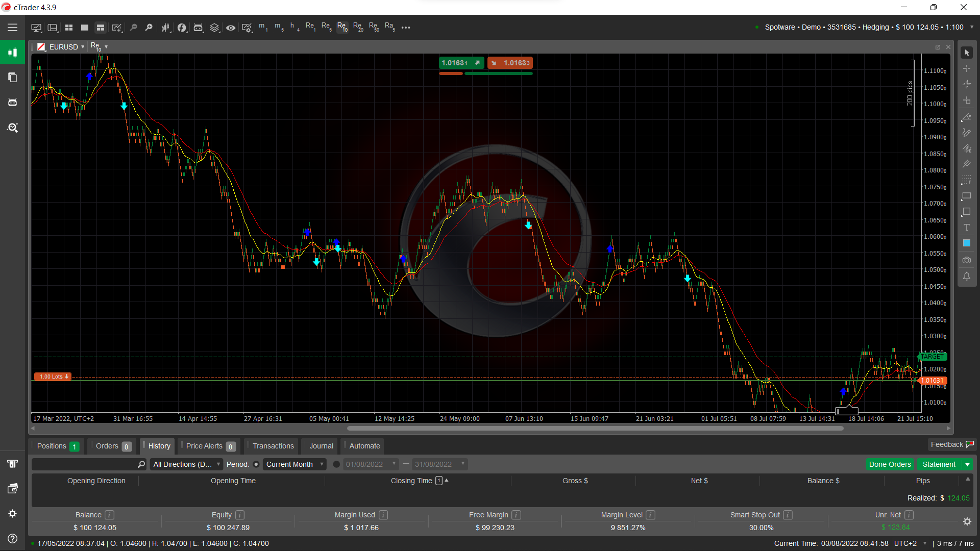Select the trend line drawing tool

967,117
